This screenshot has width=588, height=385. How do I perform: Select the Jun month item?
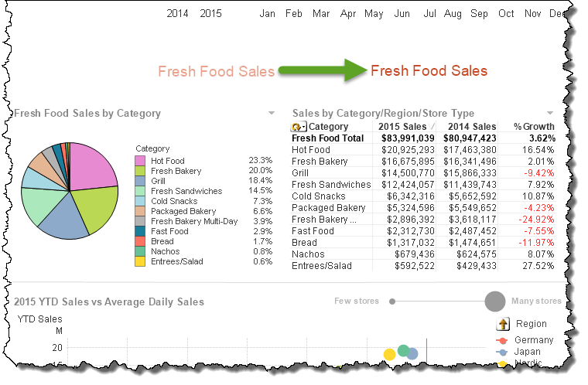click(402, 13)
